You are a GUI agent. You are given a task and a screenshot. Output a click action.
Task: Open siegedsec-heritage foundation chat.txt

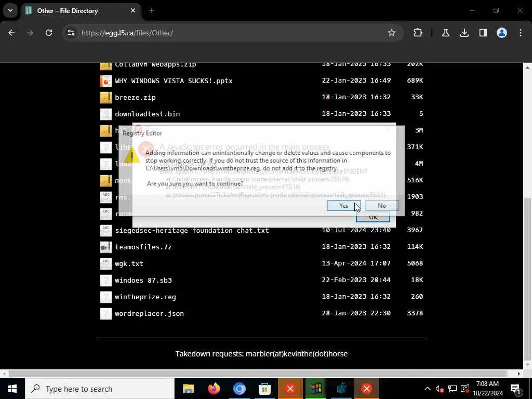[x=192, y=230]
